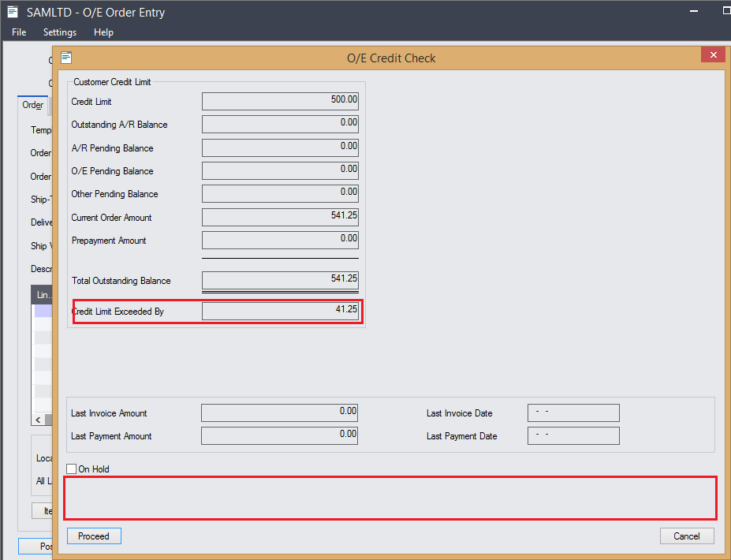Open the File menu
This screenshot has height=560, width=731.
pos(19,32)
